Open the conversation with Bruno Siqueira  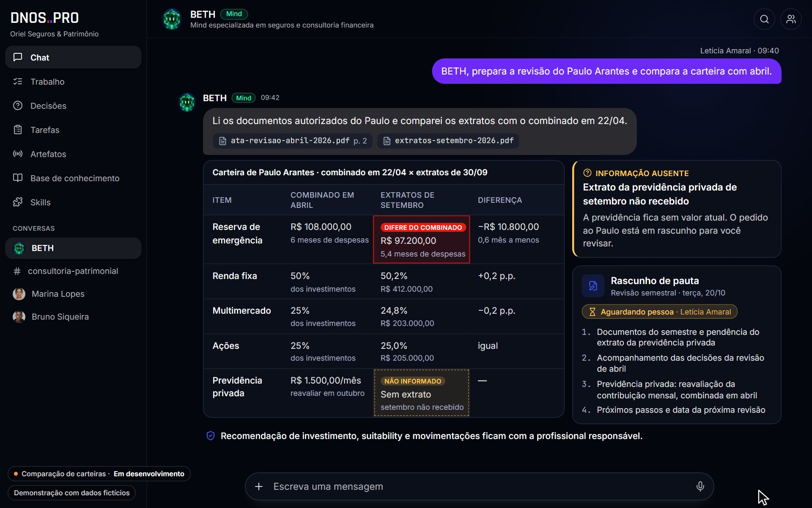click(73, 317)
